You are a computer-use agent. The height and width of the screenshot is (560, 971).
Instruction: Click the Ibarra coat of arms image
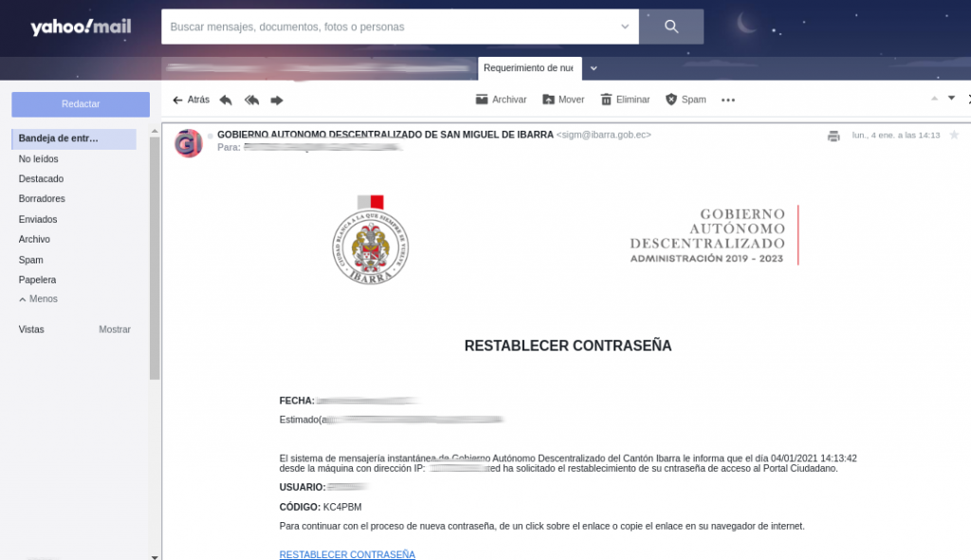pyautogui.click(x=371, y=240)
